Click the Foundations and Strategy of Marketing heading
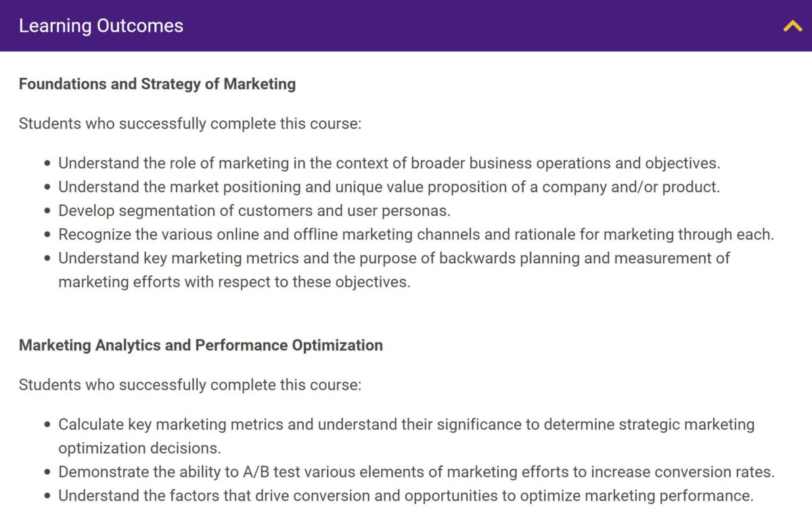Viewport: 812px width, 519px height. coord(157,85)
